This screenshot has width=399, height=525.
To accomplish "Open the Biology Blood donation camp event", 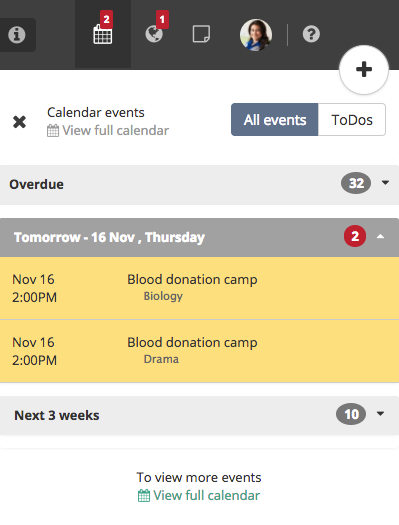I will tap(200, 288).
